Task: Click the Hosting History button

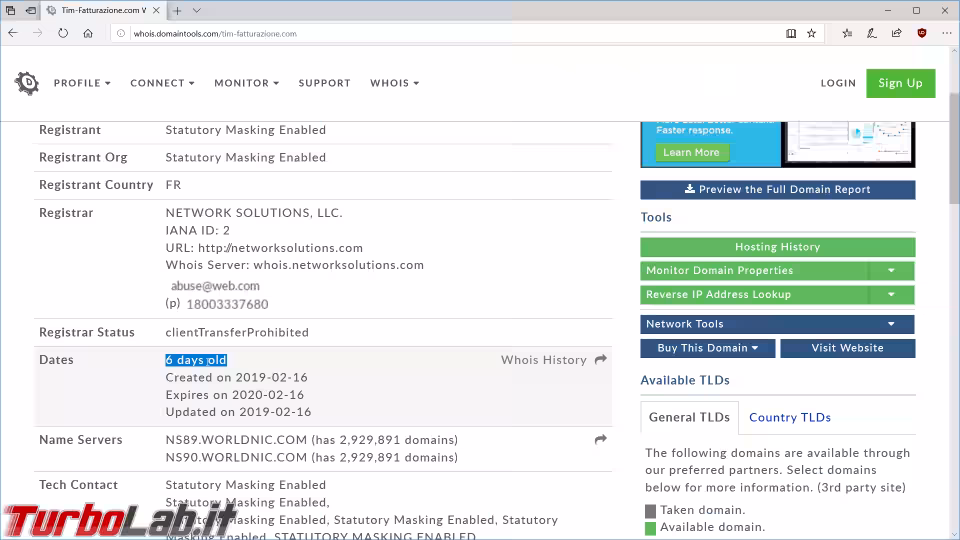Action: coord(777,247)
